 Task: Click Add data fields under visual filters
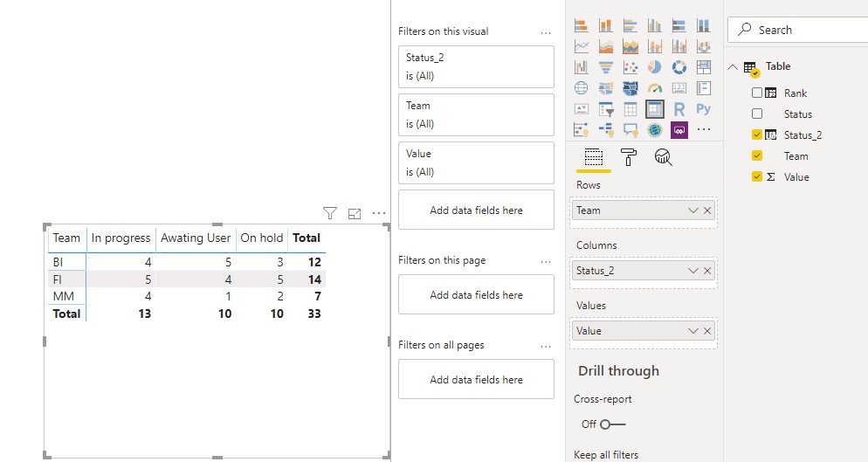pos(476,210)
